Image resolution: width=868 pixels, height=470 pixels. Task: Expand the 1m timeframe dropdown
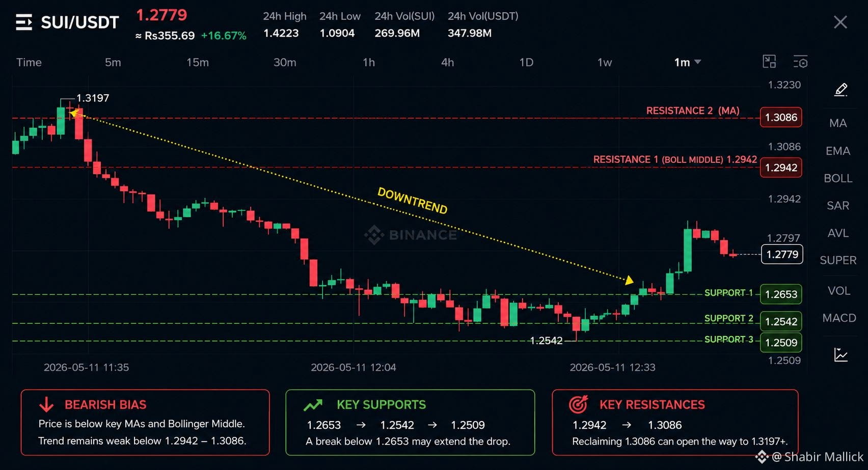pyautogui.click(x=688, y=62)
